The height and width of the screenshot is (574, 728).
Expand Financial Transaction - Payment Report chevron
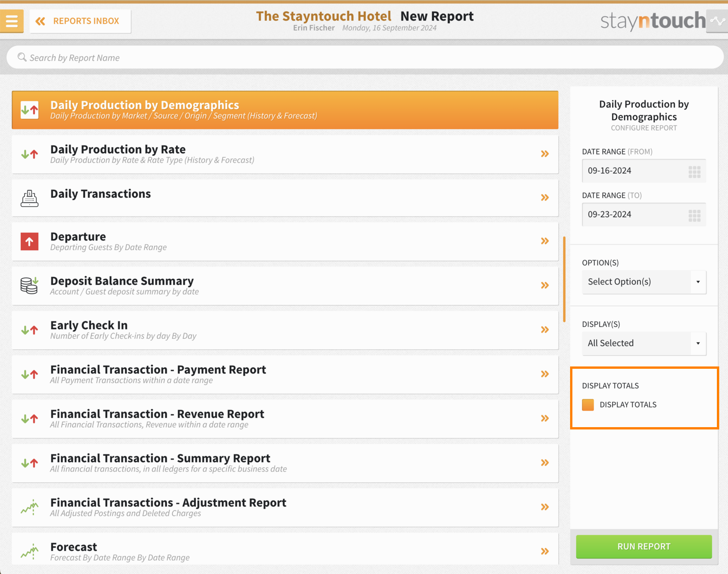click(x=545, y=374)
